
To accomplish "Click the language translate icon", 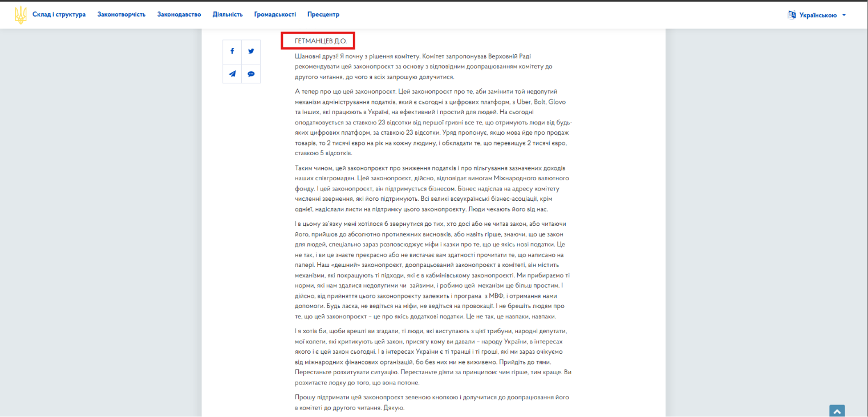I will pos(792,15).
